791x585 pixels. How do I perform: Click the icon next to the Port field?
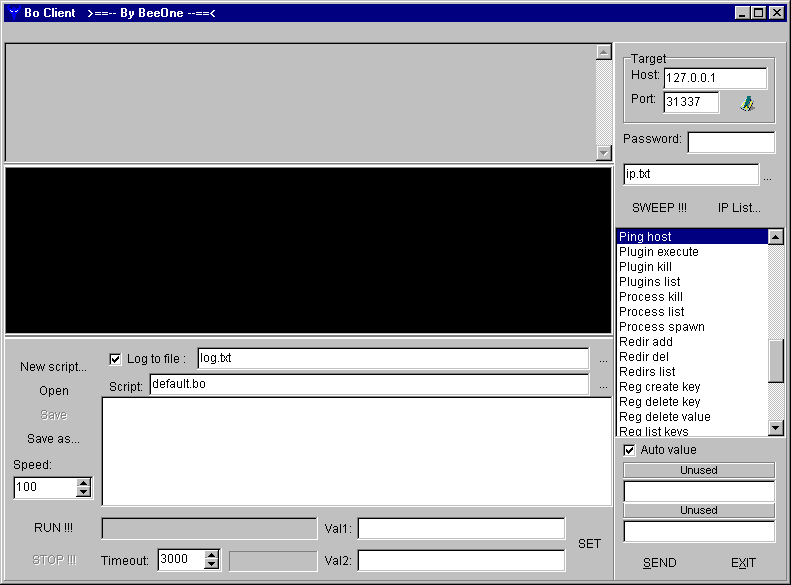click(746, 103)
